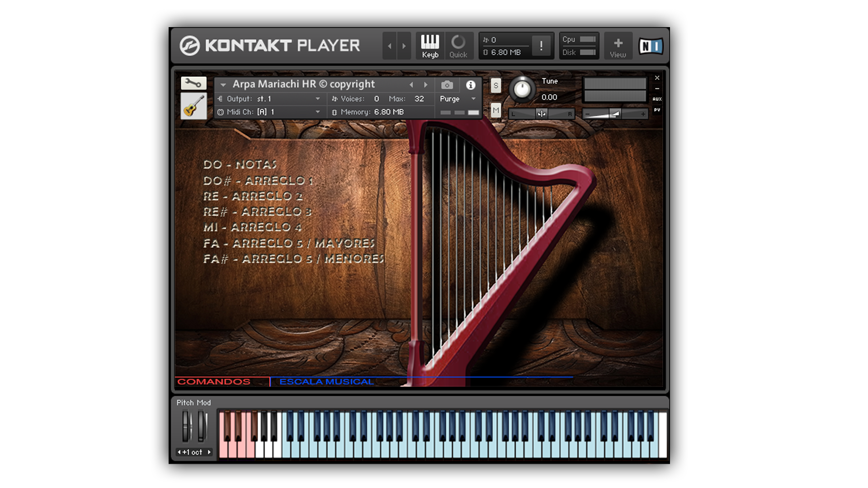Screen dimensions: 868x488
Task: Click the header memory readout 6.80 MB
Action: click(505, 52)
